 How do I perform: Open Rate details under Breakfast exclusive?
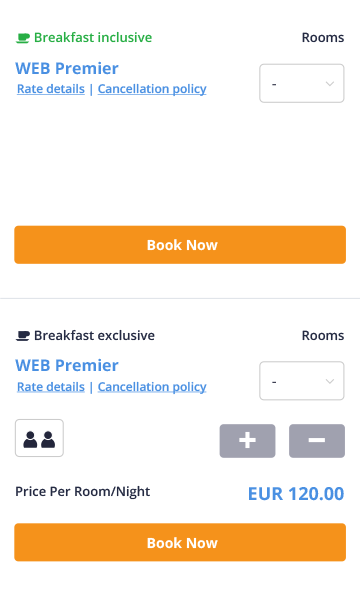(51, 387)
